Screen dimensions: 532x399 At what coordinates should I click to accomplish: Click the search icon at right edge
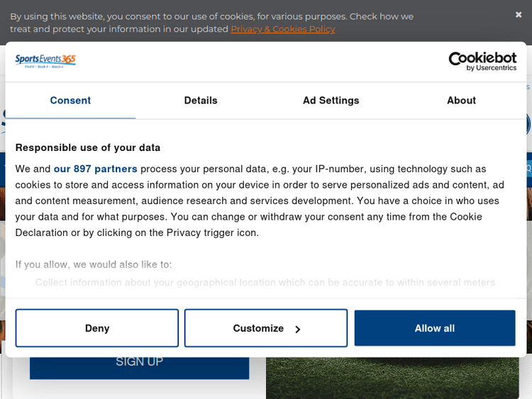coord(528,169)
